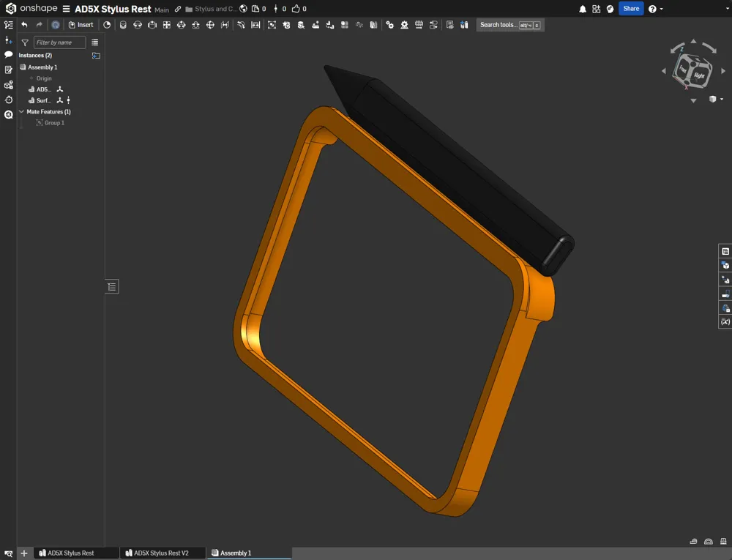
Task: Open the comments speech bubble icon
Action: (8, 55)
